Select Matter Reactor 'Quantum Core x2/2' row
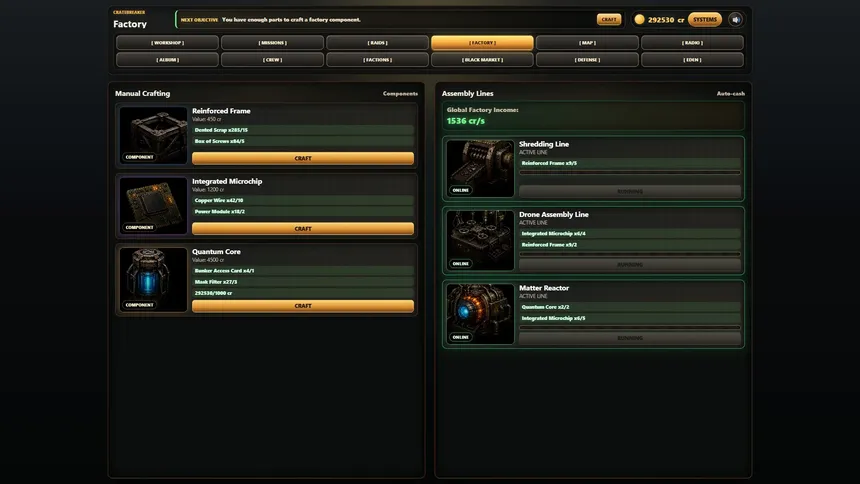The image size is (860, 484). pos(630,307)
